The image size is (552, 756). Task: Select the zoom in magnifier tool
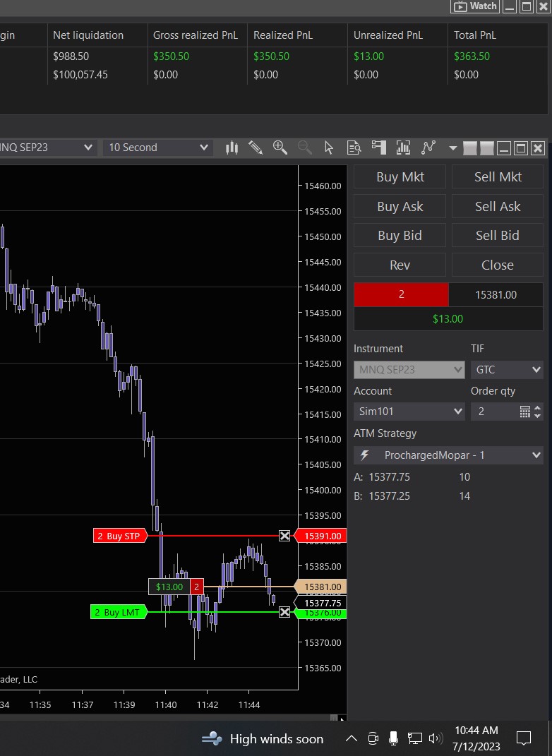point(280,148)
